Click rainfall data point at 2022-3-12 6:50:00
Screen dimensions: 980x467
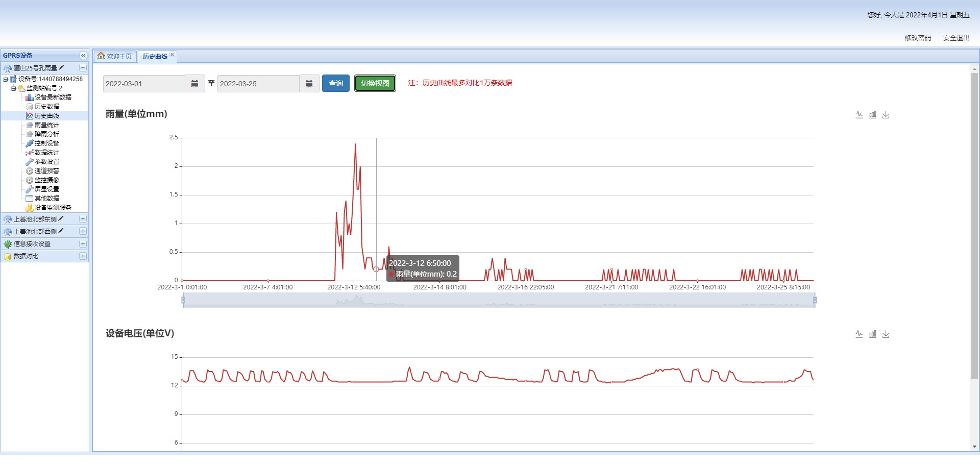pyautogui.click(x=376, y=269)
